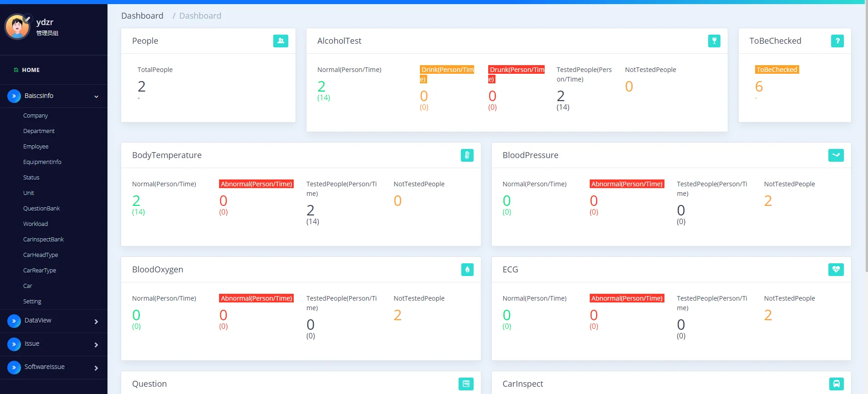Click the CarInspect bus icon
Viewport: 868px width, 394px height.
836,384
